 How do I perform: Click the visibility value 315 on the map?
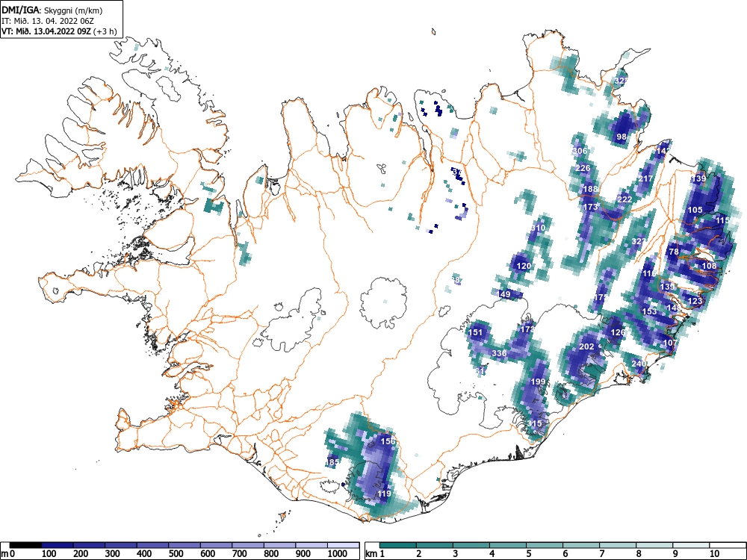pyautogui.click(x=534, y=423)
